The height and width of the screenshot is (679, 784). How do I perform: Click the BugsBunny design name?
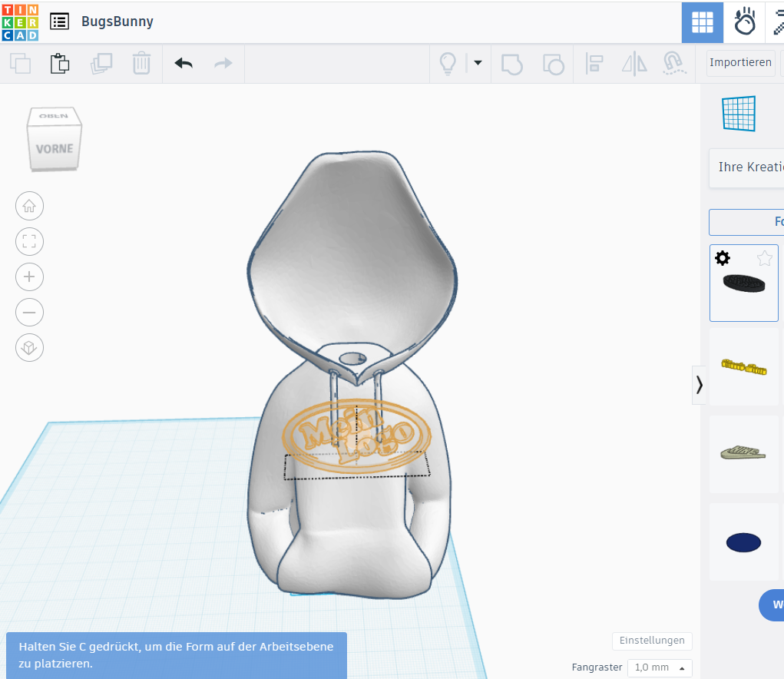click(x=117, y=22)
